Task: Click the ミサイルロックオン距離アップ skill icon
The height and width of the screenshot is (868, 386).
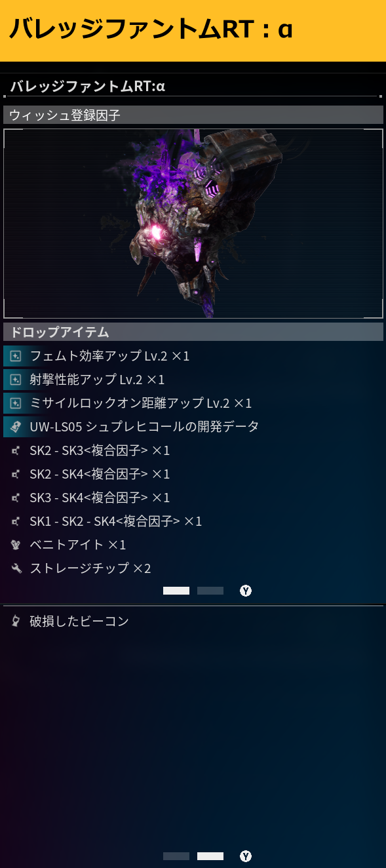Action: click(x=16, y=403)
